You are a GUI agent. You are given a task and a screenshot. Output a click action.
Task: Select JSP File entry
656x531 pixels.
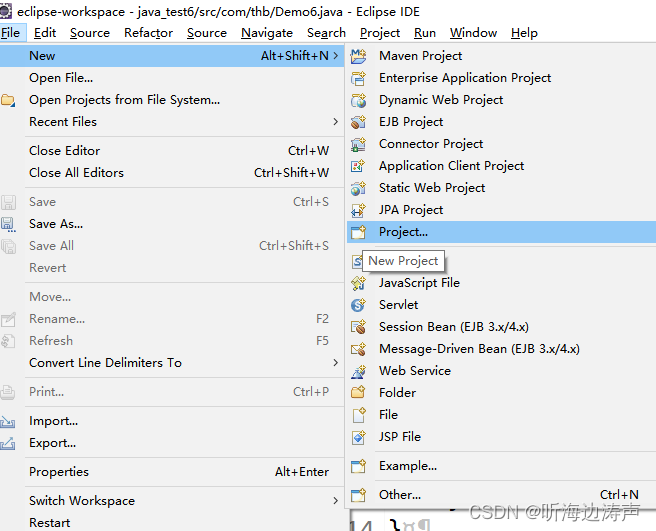click(x=501, y=437)
